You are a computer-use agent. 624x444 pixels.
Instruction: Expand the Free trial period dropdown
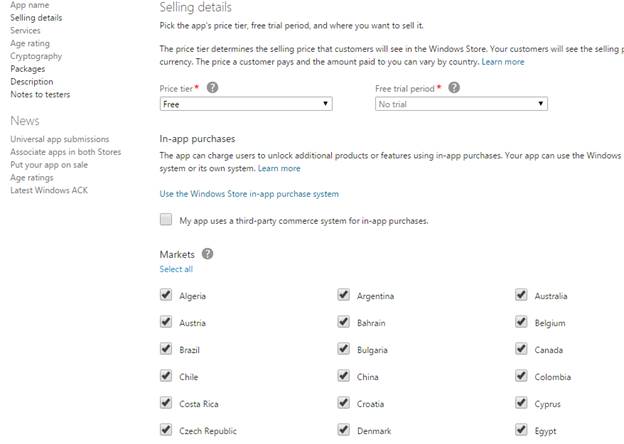tap(460, 104)
